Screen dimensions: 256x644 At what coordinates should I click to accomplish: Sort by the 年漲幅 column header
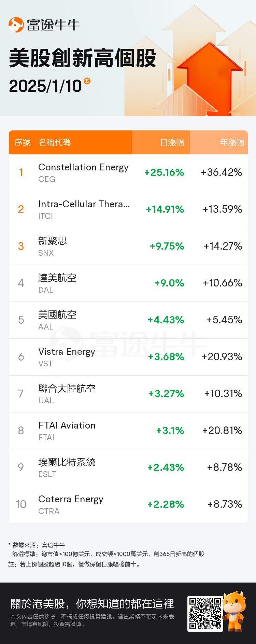tap(232, 142)
